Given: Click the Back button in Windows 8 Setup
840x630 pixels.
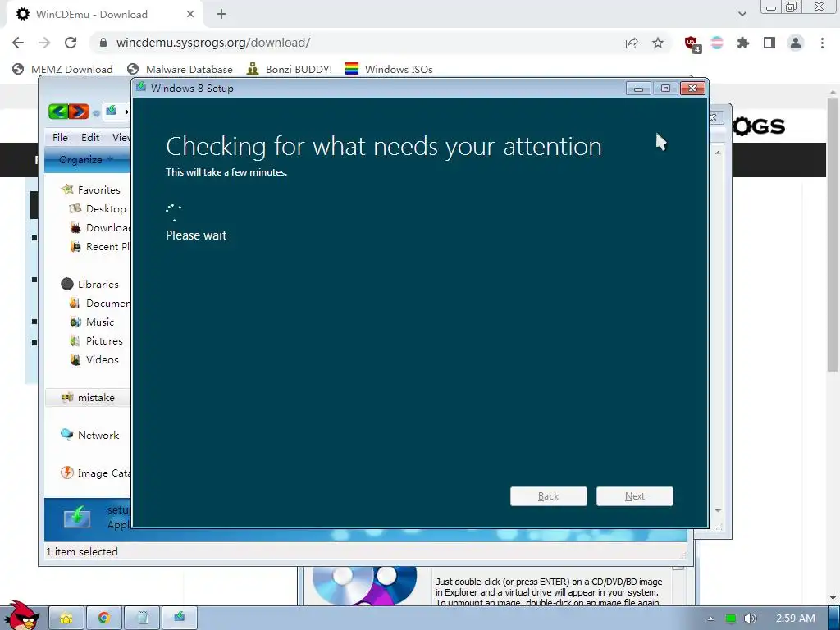Looking at the screenshot, I should [x=548, y=496].
